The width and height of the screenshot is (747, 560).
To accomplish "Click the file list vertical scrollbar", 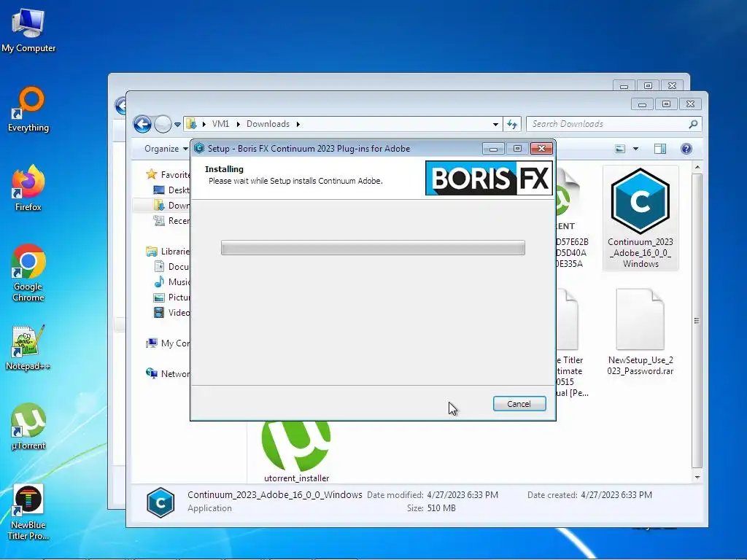I will coord(697,320).
